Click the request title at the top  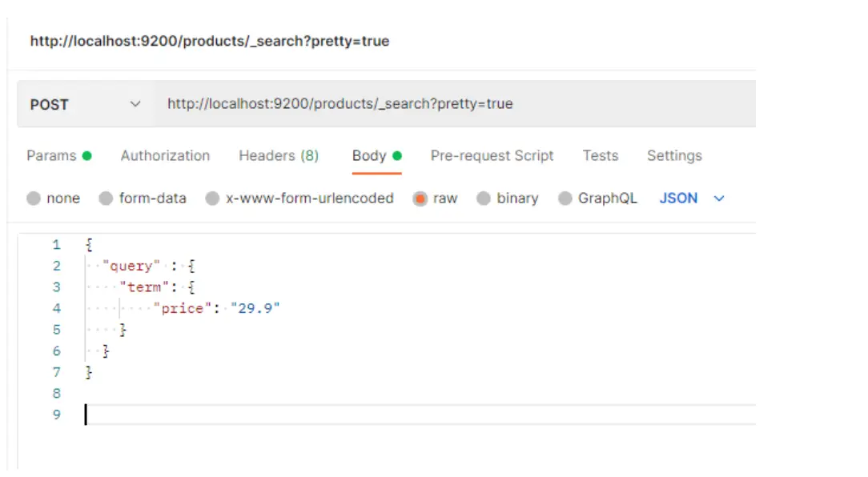[209, 41]
